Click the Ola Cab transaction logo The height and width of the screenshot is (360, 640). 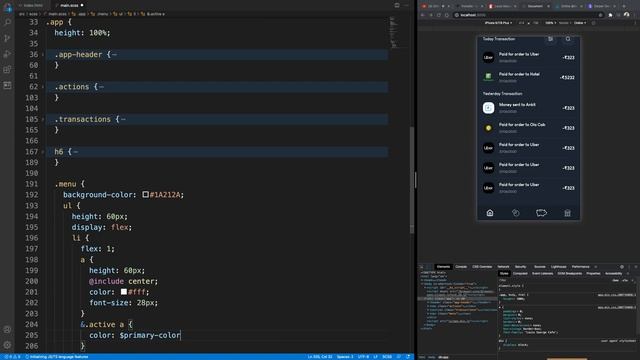coord(488,128)
